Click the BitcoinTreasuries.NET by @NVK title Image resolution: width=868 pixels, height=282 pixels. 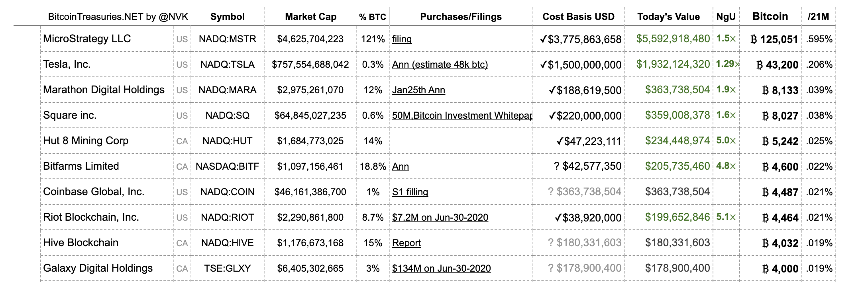(x=118, y=17)
